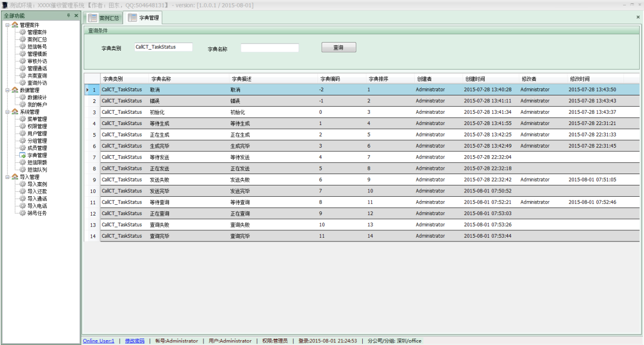The width and height of the screenshot is (644, 345).
Task: Open 导入案例 gear icon in sidebar
Action: coord(23,184)
